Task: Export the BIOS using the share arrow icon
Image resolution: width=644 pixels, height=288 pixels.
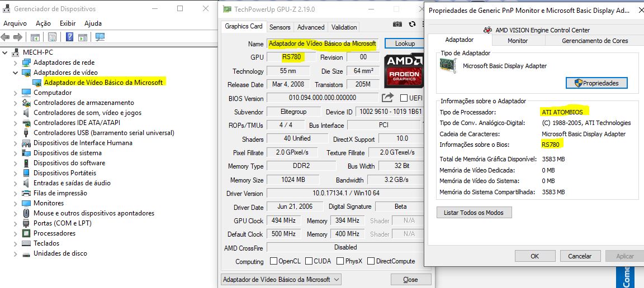Action: pos(387,98)
